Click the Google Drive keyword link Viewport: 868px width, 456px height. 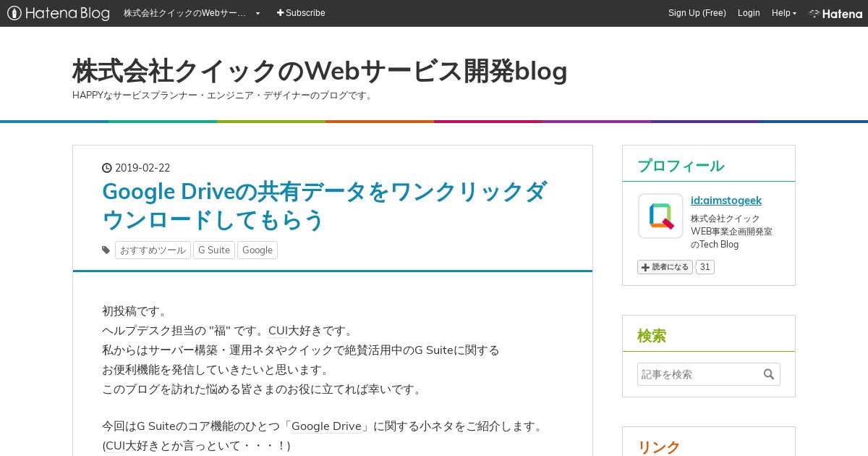click(326, 426)
